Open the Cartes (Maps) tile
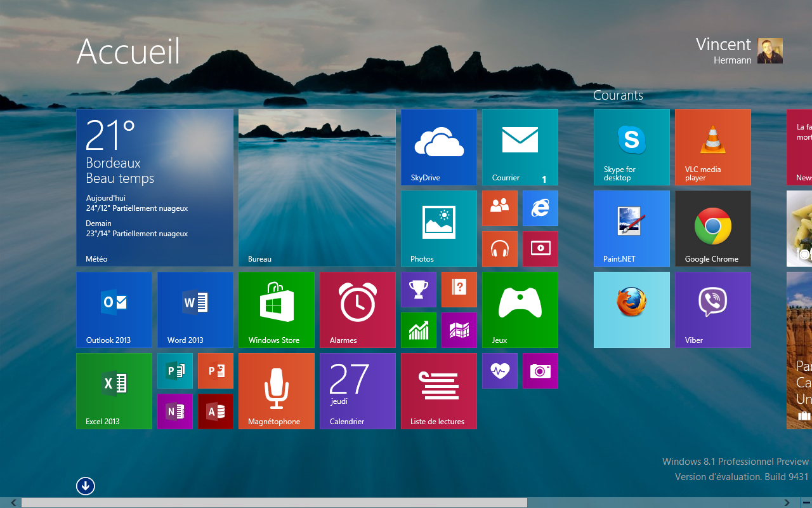The image size is (812, 508). click(459, 330)
